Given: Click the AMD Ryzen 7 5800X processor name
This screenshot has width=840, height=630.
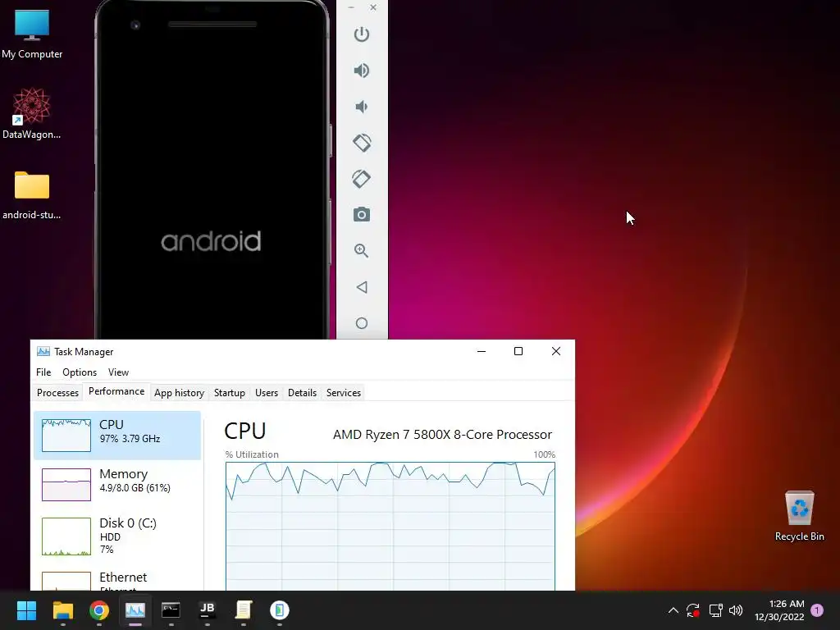Looking at the screenshot, I should (442, 435).
